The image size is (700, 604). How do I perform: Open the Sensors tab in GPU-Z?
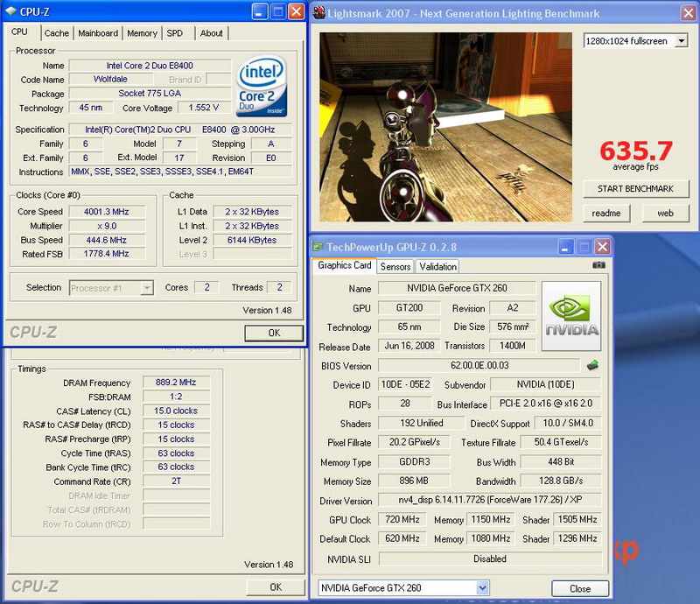point(395,267)
